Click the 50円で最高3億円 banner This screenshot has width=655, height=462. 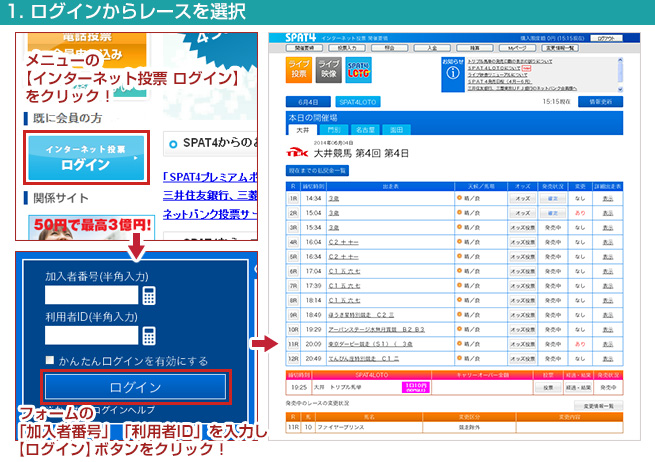pos(91,228)
